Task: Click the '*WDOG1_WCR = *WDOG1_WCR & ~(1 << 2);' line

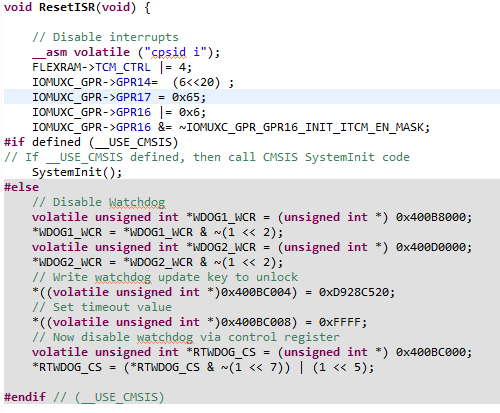Action: (157, 232)
